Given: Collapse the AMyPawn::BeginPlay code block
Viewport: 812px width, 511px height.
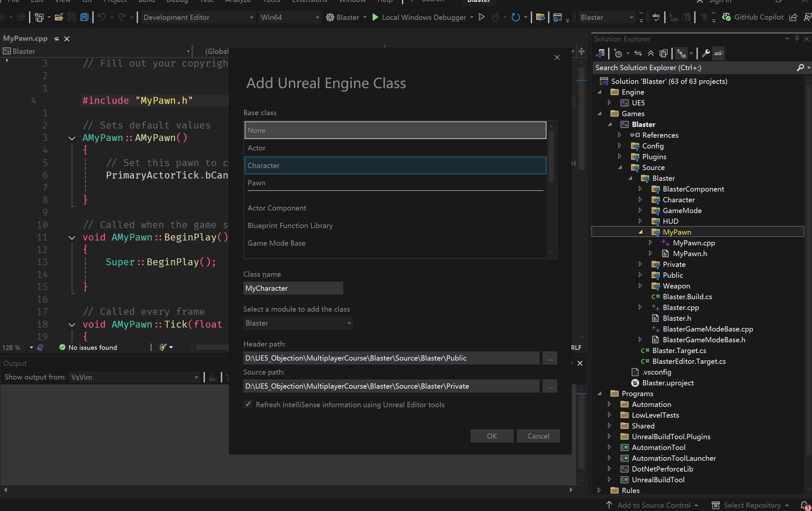Looking at the screenshot, I should click(72, 238).
